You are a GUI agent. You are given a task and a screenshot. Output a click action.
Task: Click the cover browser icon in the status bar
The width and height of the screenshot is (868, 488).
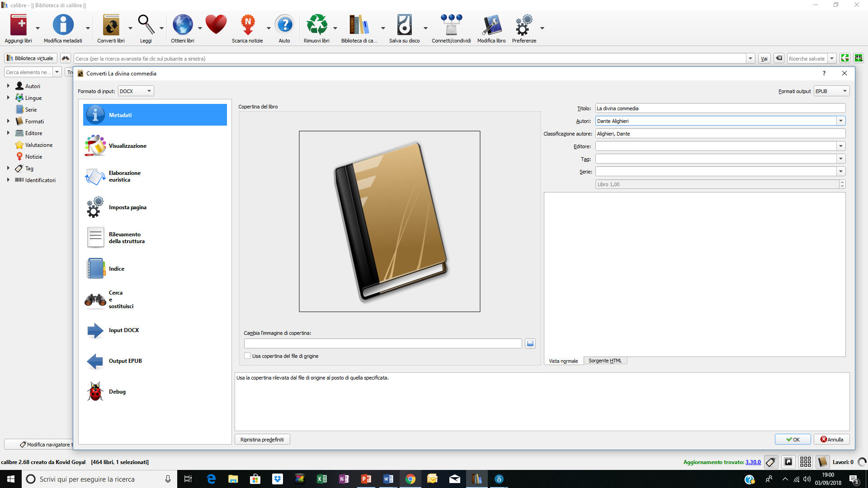788,462
